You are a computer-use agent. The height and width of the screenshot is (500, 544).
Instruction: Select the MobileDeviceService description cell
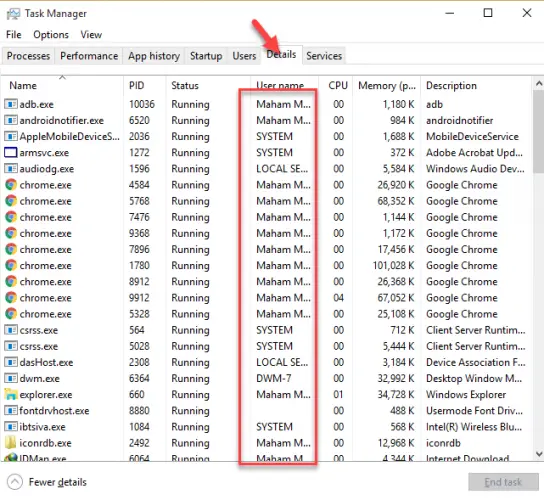point(472,136)
